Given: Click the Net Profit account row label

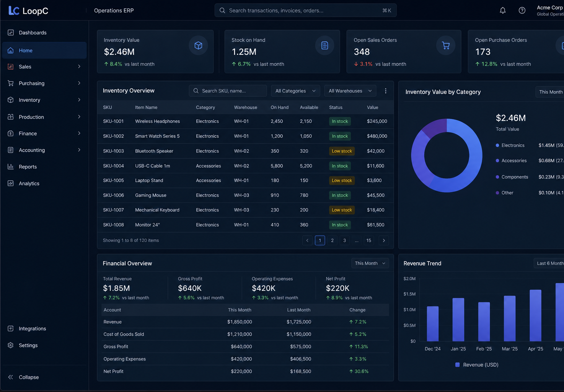Looking at the screenshot, I should (x=113, y=371).
